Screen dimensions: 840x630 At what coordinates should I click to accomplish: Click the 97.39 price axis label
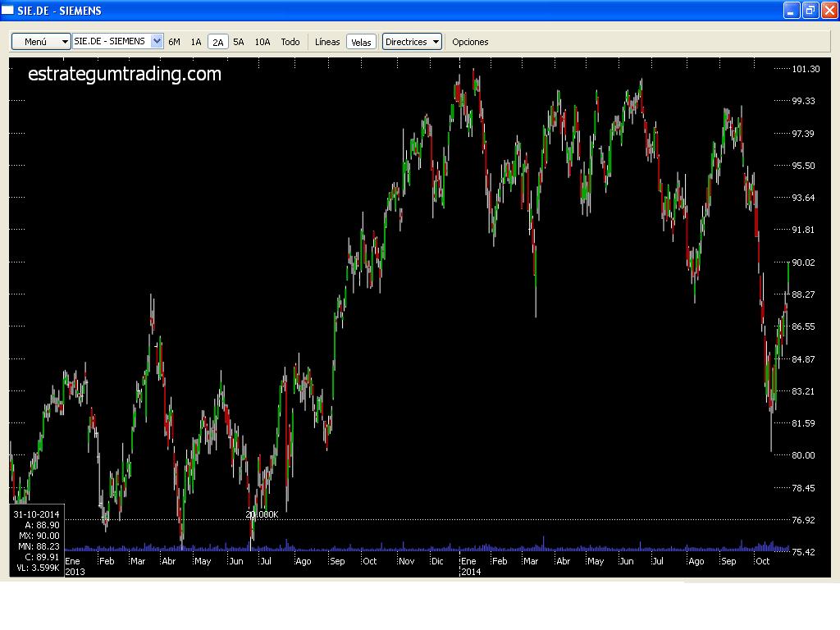click(803, 134)
